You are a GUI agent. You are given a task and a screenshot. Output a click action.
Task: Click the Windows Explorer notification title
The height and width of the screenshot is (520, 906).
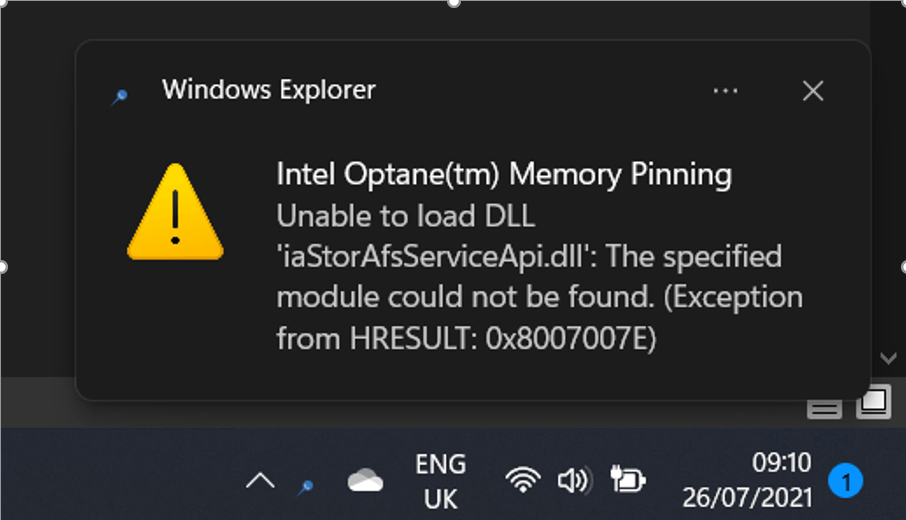coord(269,90)
